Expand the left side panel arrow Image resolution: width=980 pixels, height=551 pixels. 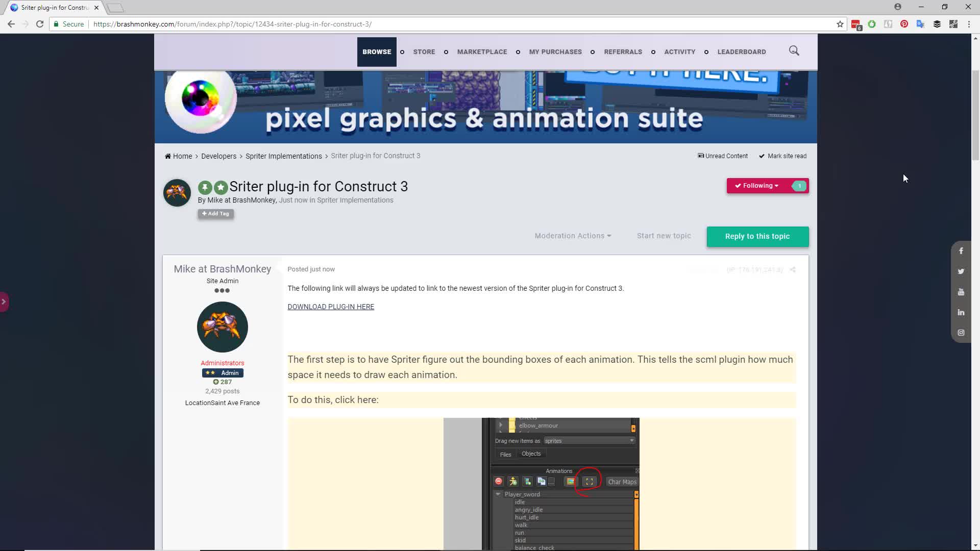click(x=4, y=302)
